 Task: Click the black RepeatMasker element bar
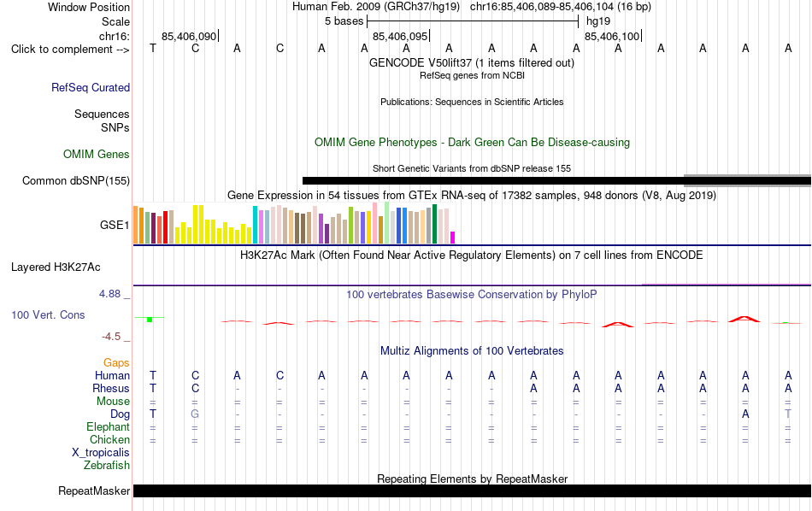tap(472, 490)
